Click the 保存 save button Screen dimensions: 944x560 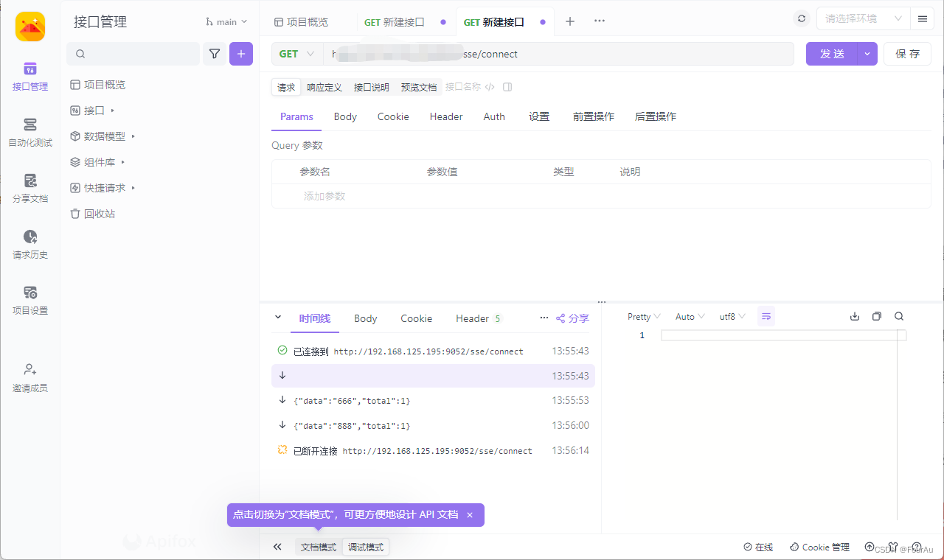[x=908, y=54]
